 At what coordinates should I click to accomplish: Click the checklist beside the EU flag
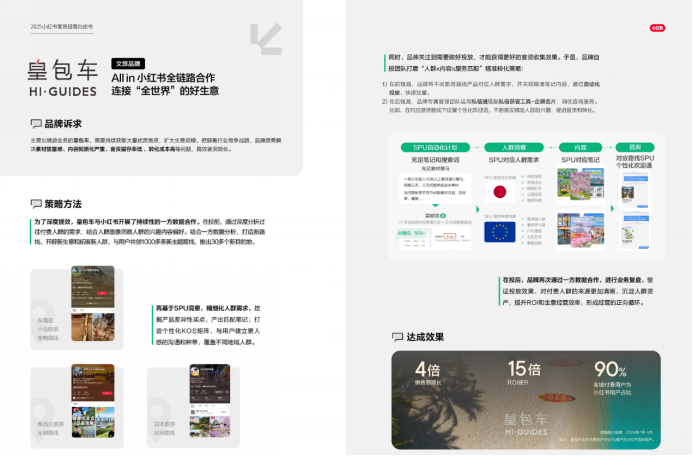pos(533,231)
